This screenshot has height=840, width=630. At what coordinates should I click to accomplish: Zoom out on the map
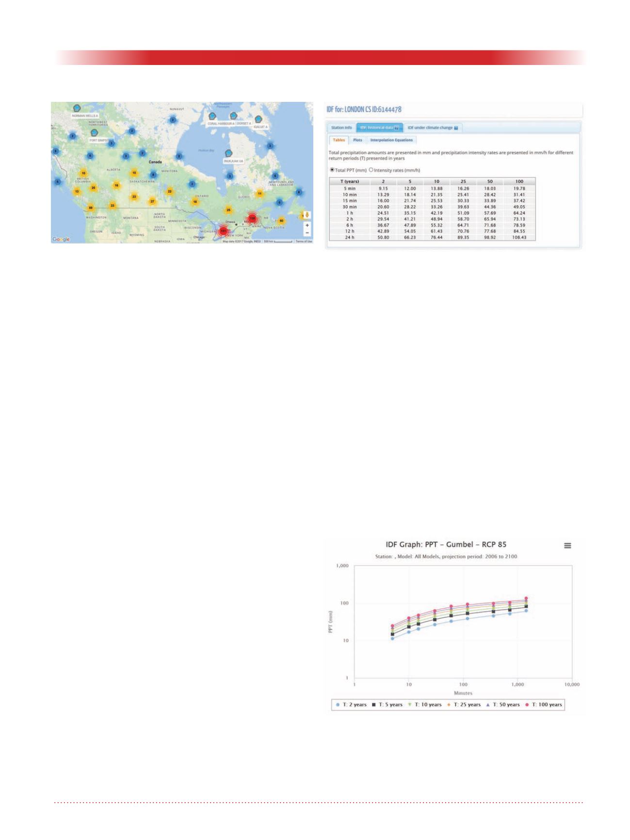(307, 233)
